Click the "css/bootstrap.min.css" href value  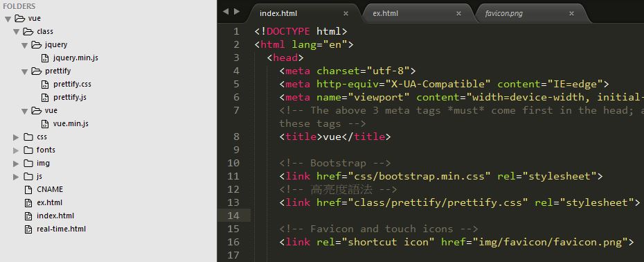click(x=420, y=176)
